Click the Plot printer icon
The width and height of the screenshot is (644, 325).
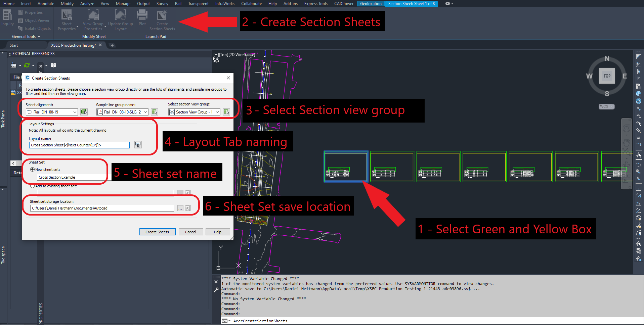[x=142, y=15]
